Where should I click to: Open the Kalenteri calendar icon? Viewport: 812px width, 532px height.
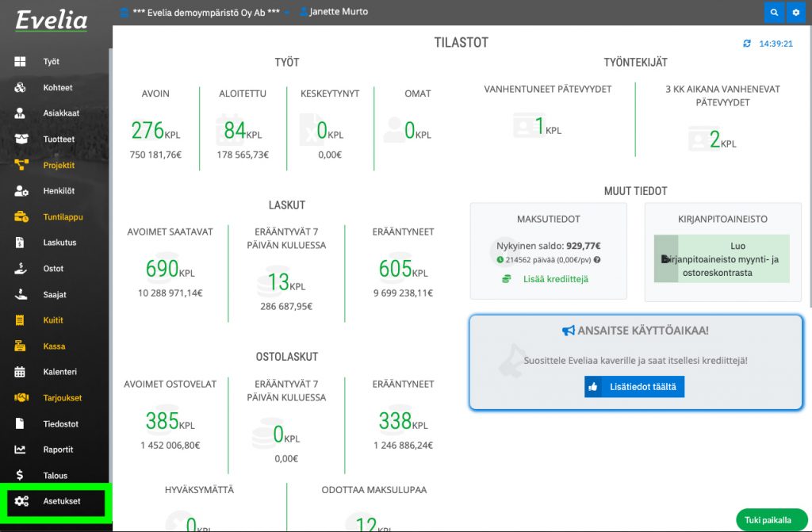click(x=20, y=371)
